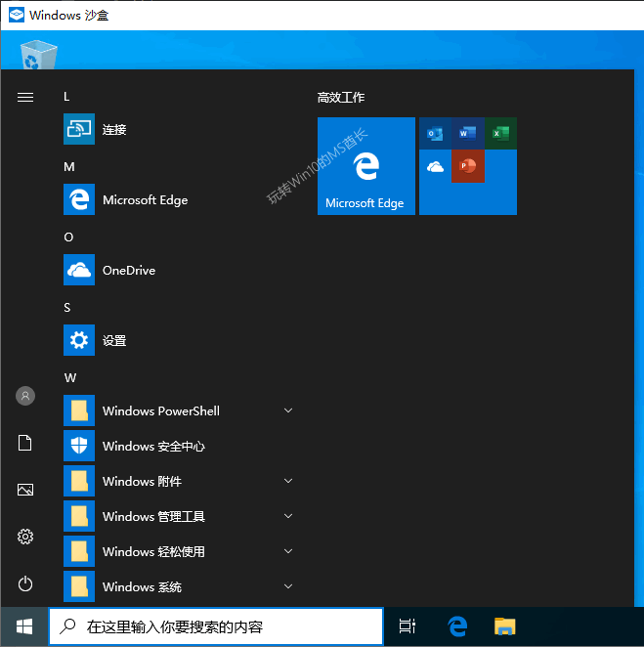644x647 pixels.
Task: Click the Windows Start button
Action: pyautogui.click(x=24, y=626)
